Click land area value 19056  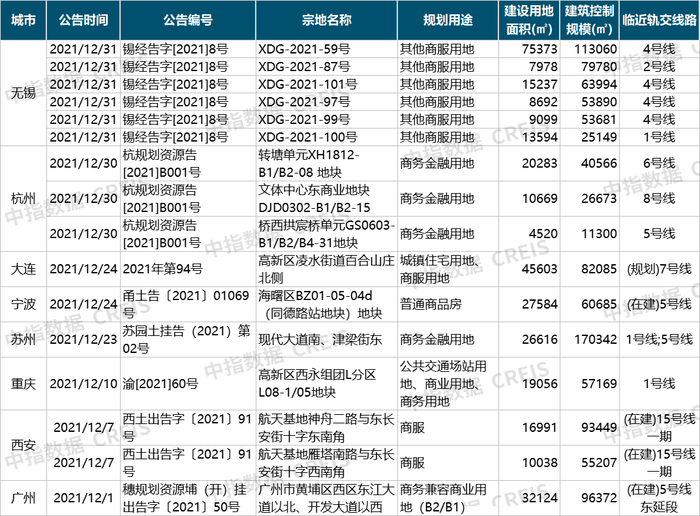pyautogui.click(x=540, y=383)
